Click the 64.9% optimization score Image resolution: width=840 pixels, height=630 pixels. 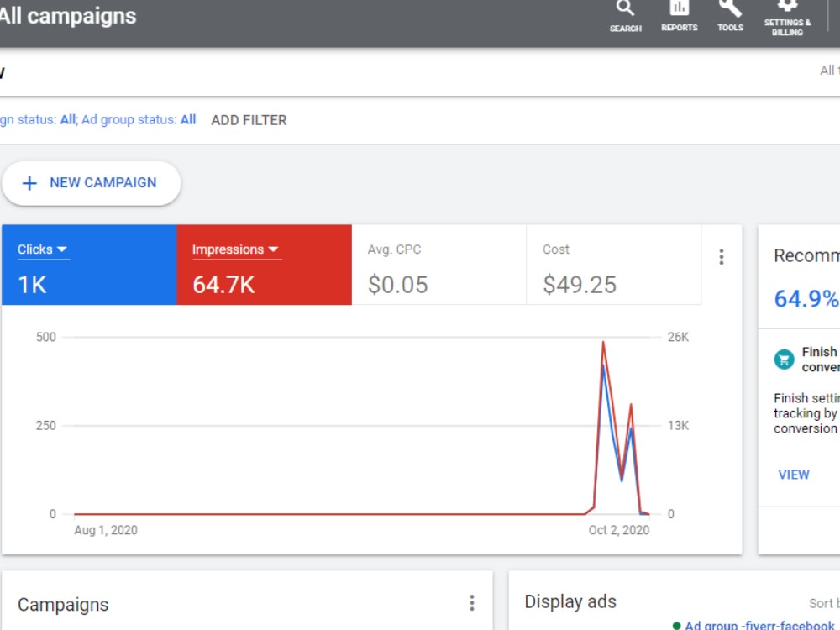[806, 299]
